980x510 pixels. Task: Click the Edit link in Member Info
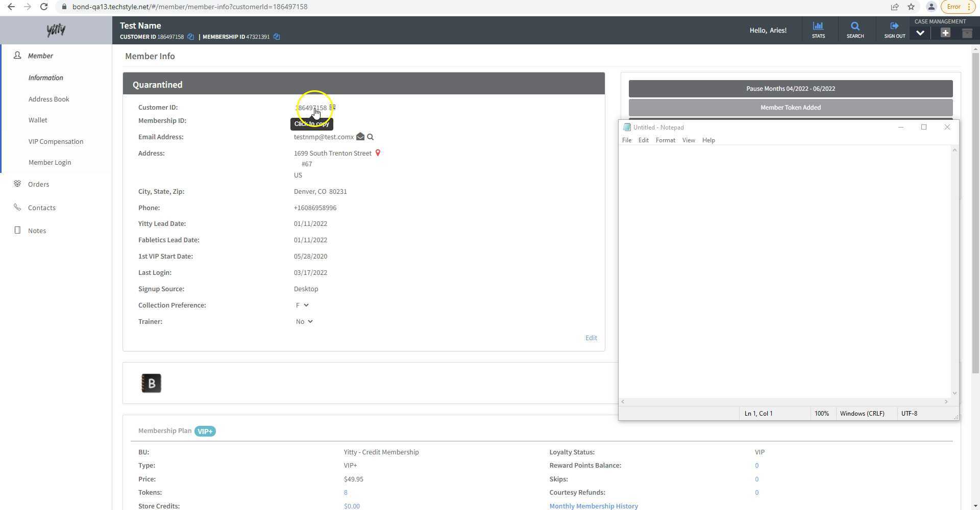pos(591,338)
